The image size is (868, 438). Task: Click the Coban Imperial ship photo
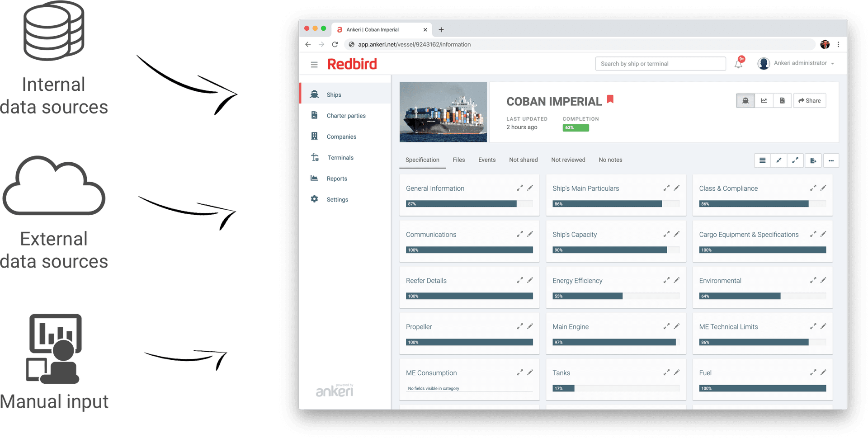coord(443,112)
